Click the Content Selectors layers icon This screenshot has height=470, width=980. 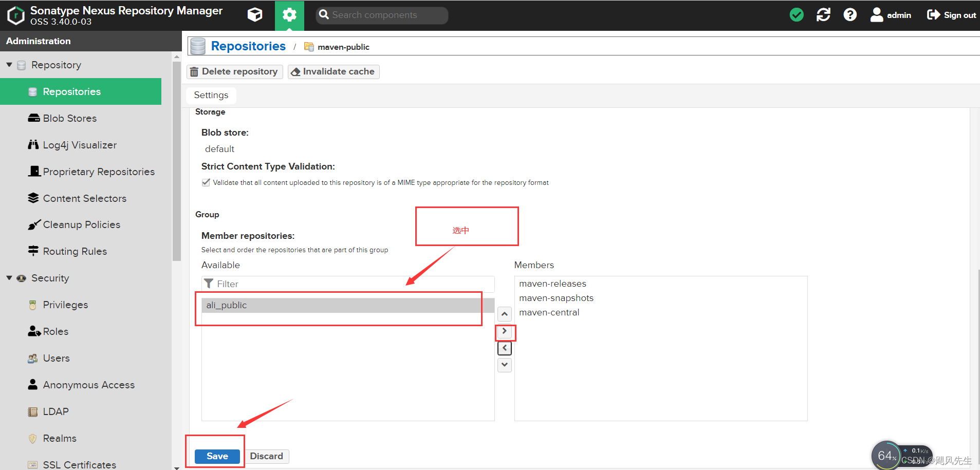tap(33, 198)
